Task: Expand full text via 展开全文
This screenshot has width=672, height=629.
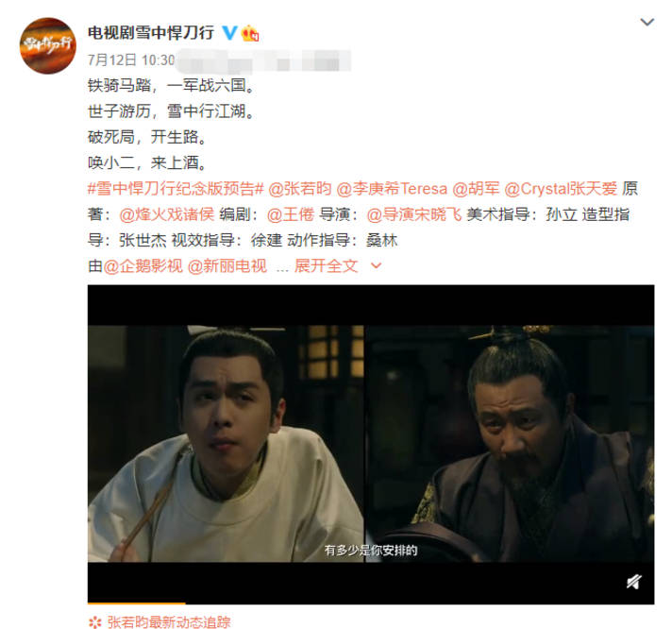Action: click(326, 266)
